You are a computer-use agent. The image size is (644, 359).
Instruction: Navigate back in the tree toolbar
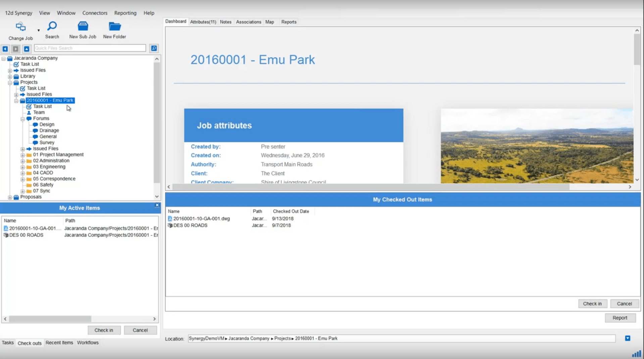click(x=5, y=49)
